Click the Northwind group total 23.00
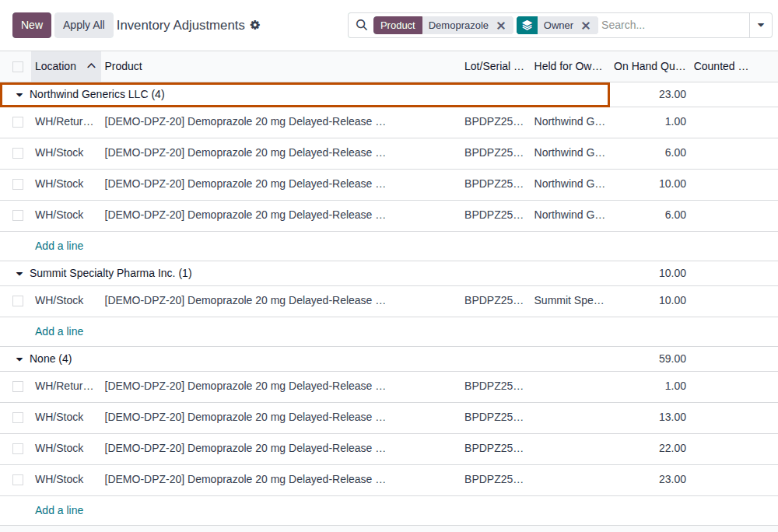Viewport: 778px width, 532px height. (x=672, y=94)
